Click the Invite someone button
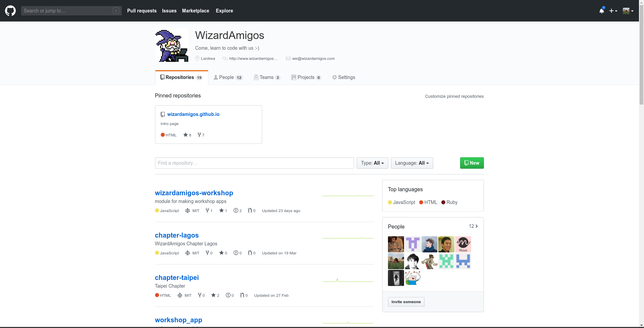The image size is (644, 328). tap(406, 302)
